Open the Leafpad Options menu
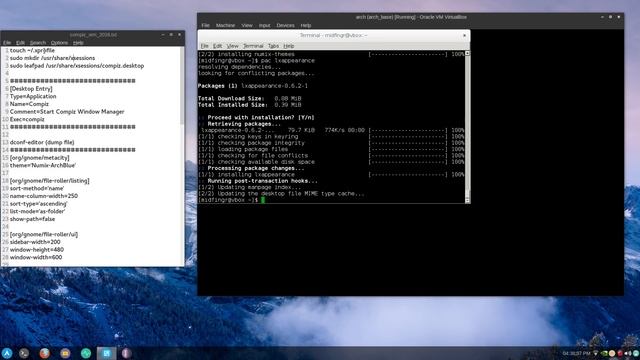Viewport: 640px width, 360px height. [x=59, y=42]
